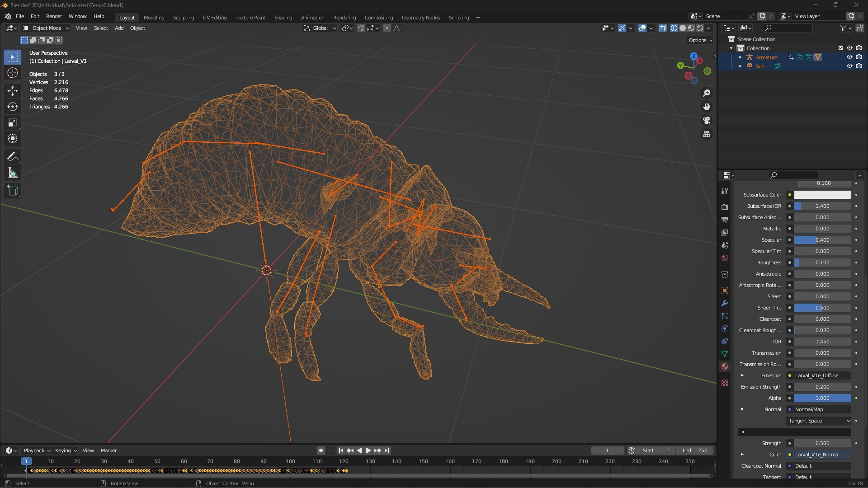The width and height of the screenshot is (868, 488).
Task: Click the Roughness slider value
Action: 823,263
